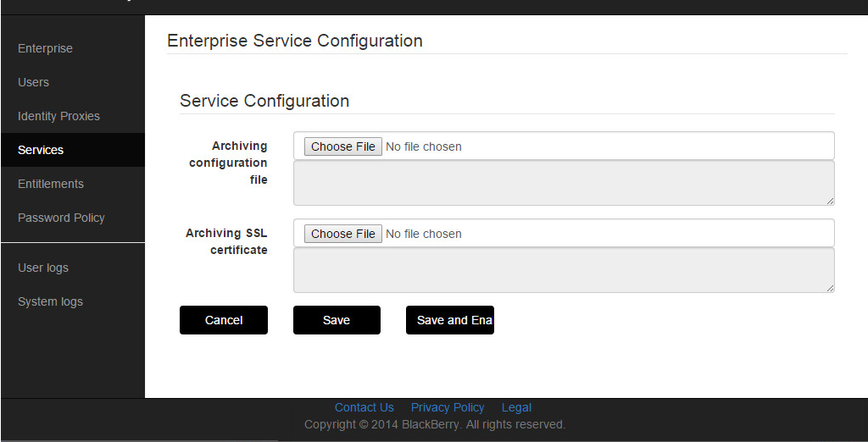Open Entitlements from the sidebar
The height and width of the screenshot is (442, 868).
[51, 184]
